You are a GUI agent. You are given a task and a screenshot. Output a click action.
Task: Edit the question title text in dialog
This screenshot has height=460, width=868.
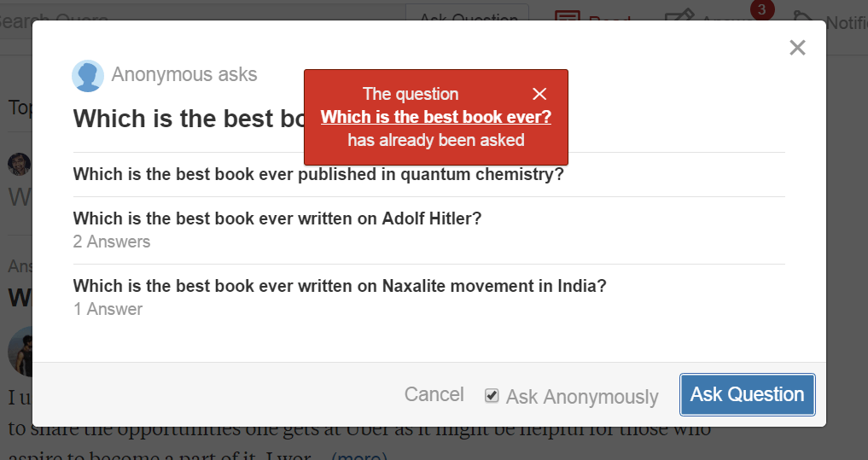coord(189,119)
